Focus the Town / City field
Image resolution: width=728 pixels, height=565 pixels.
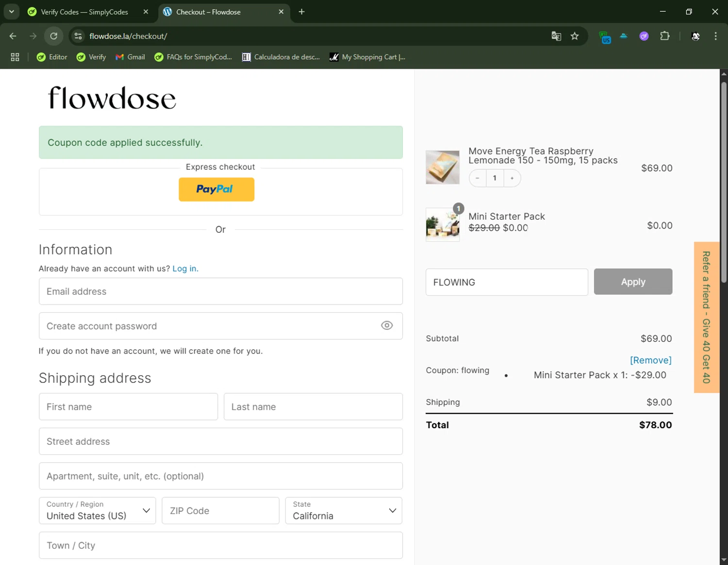tap(221, 546)
